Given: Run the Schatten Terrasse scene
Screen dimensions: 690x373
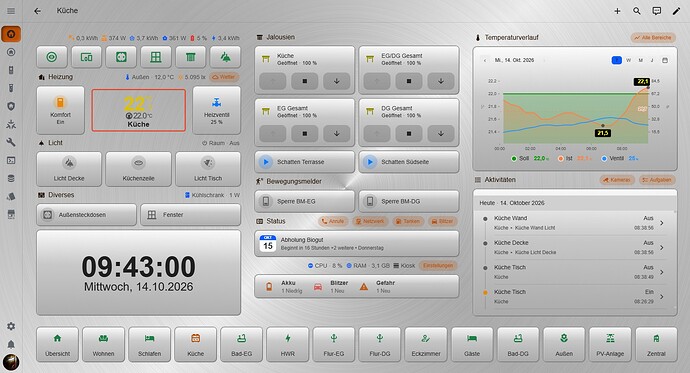Looking at the screenshot, I should [x=305, y=162].
